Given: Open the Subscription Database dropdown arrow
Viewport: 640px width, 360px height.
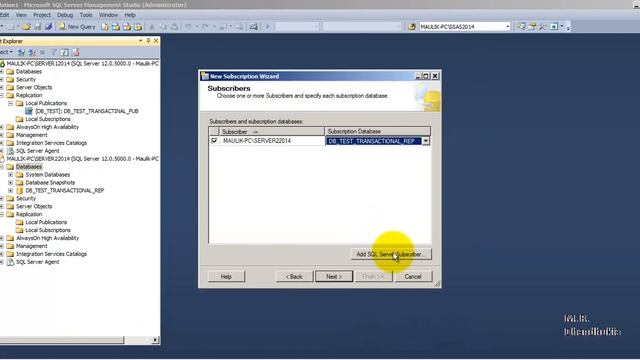Looking at the screenshot, I should click(426, 141).
